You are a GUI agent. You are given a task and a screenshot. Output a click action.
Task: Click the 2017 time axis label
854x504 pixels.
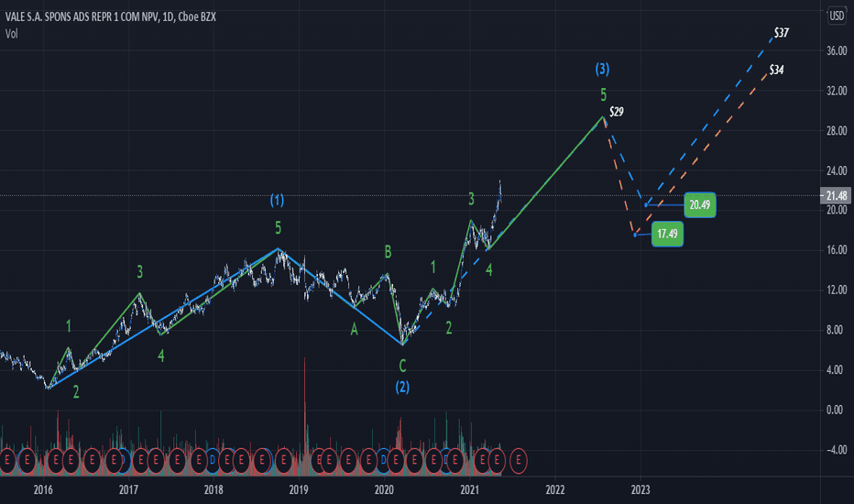pos(128,489)
